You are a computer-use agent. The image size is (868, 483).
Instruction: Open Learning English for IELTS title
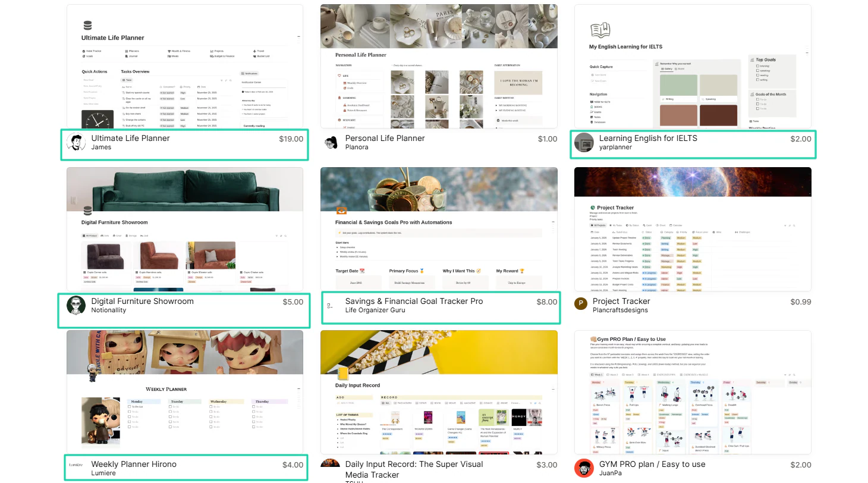point(648,138)
